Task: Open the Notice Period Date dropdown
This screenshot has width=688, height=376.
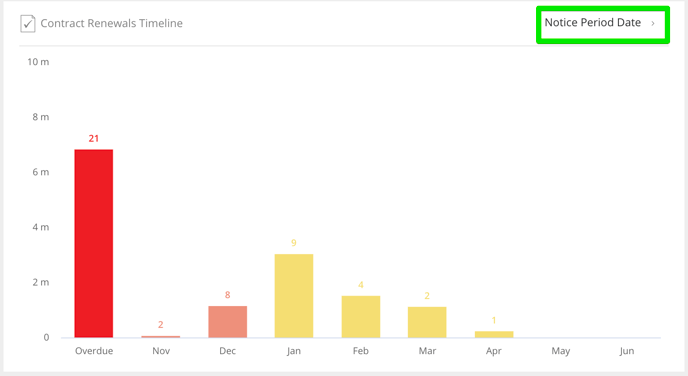Action: (x=600, y=23)
